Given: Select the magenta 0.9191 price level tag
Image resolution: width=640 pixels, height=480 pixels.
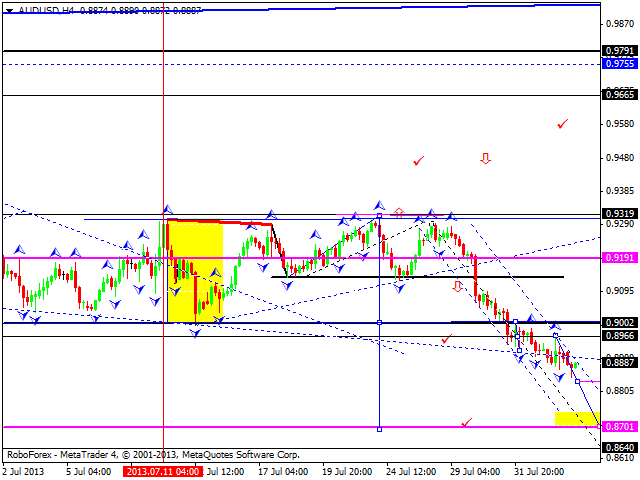Looking at the screenshot, I should (619, 257).
